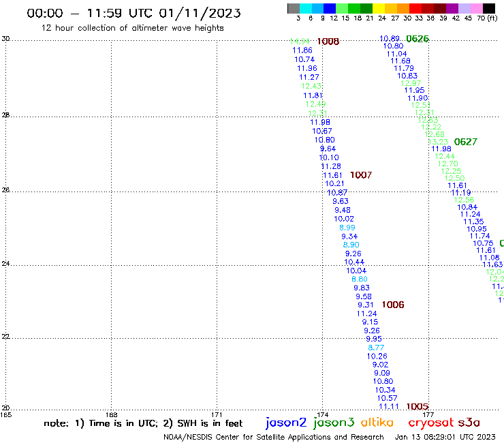Click the wave height value 10.02
Viewport: 504px width, 443px height.
pos(344,219)
